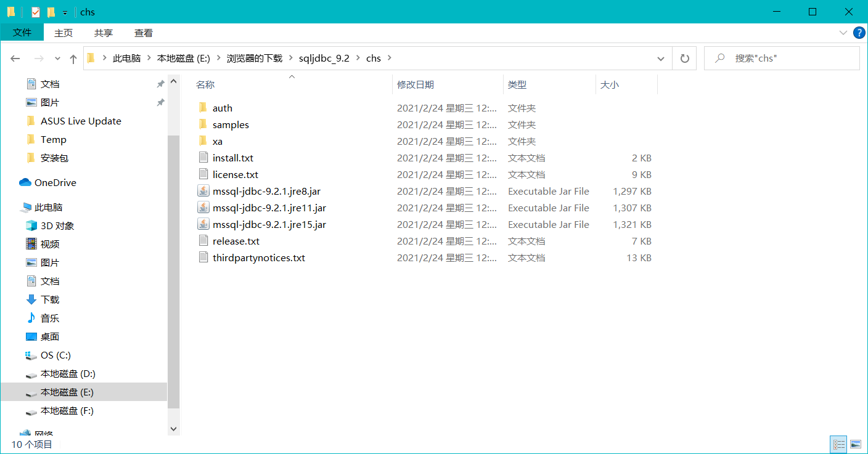Open the 主页 ribbon tab

(x=63, y=33)
